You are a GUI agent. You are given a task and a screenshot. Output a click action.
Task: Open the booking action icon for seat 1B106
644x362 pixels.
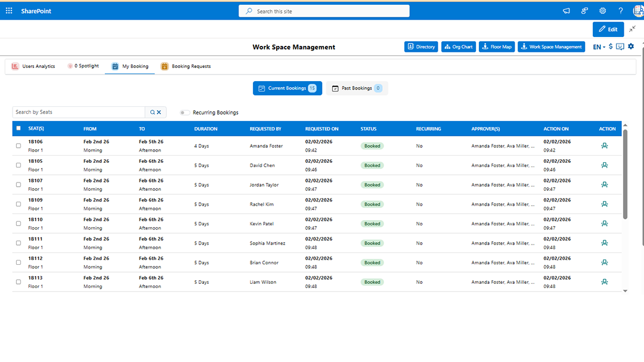[605, 146]
